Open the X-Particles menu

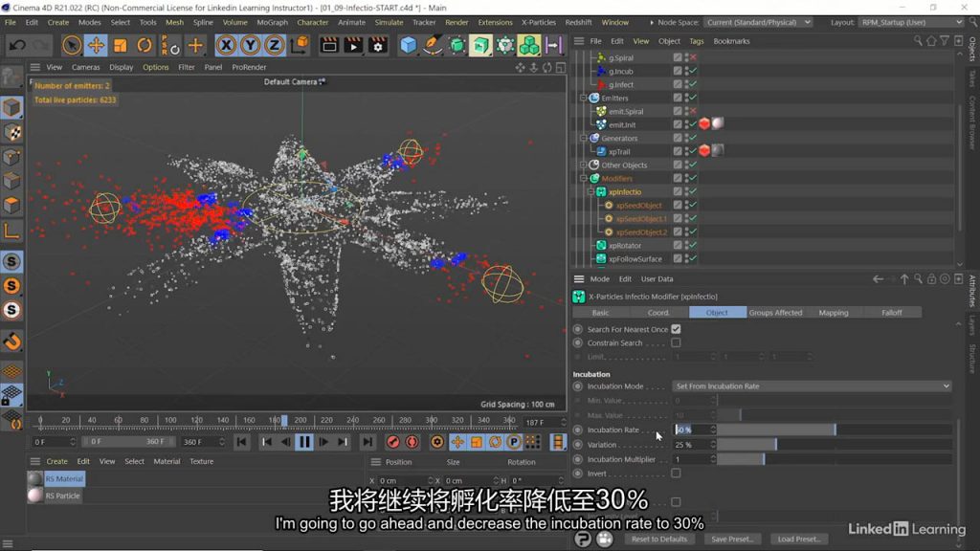point(539,23)
